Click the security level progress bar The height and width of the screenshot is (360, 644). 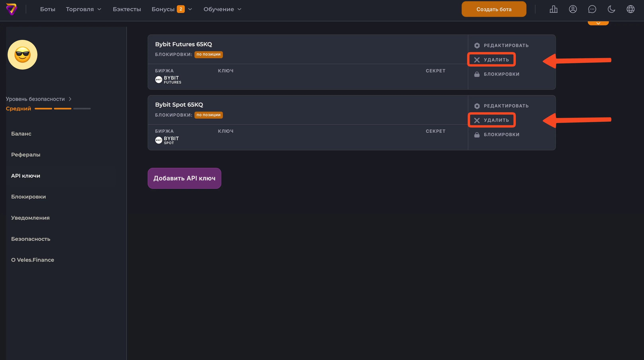coord(62,109)
